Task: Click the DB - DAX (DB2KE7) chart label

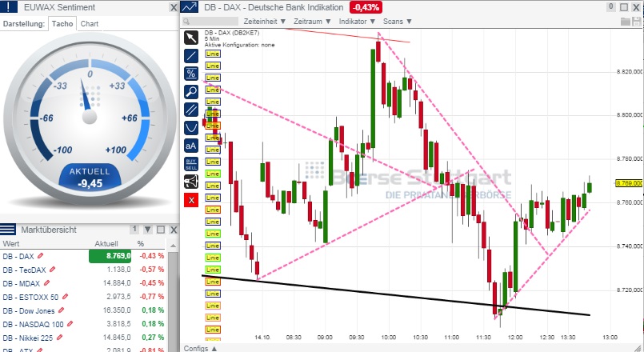Action: point(232,33)
